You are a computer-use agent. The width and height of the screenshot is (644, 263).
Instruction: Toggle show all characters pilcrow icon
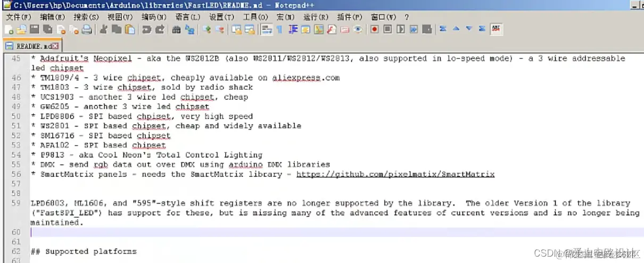pos(279,29)
